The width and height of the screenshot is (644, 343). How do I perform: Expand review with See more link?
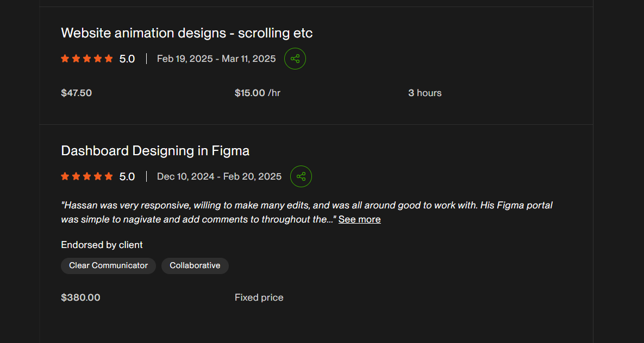[x=359, y=219]
